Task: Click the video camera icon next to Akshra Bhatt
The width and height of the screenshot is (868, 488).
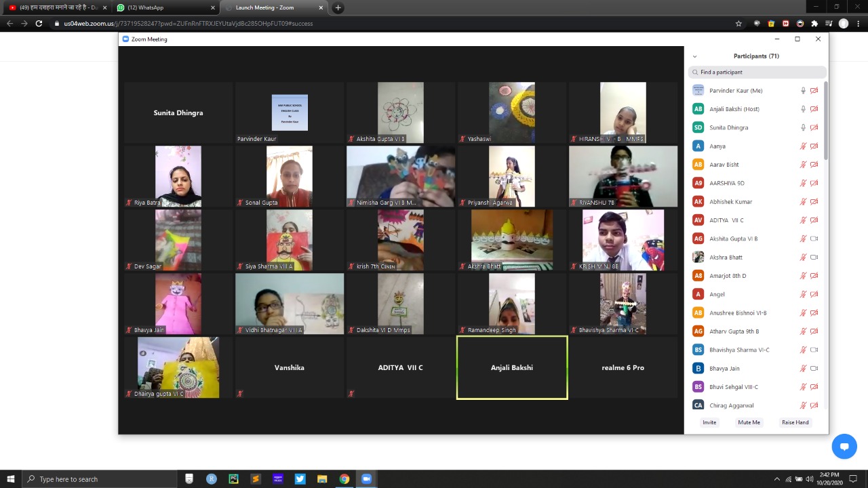Action: pyautogui.click(x=814, y=257)
